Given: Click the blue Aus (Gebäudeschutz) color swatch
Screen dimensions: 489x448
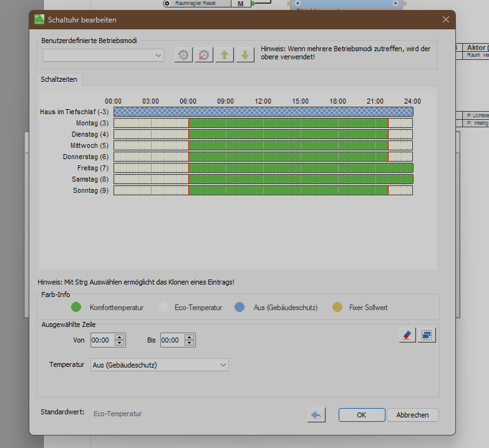Looking at the screenshot, I should pos(240,307).
